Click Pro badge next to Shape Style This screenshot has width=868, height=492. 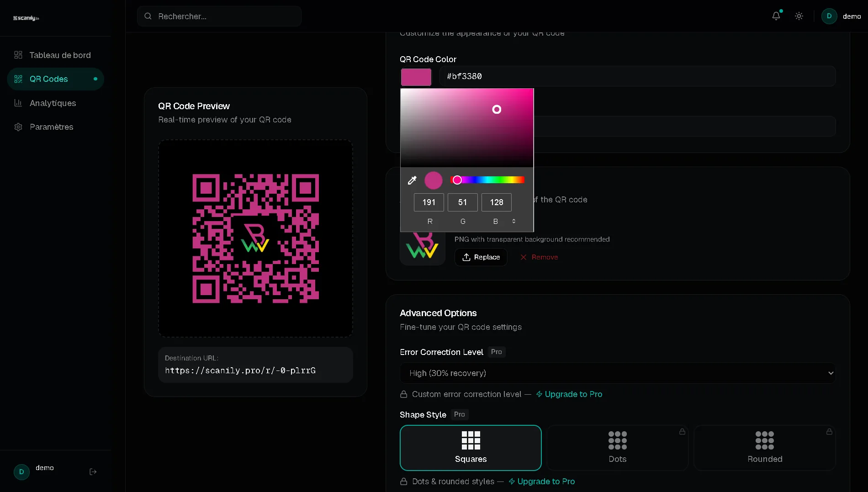click(x=460, y=414)
